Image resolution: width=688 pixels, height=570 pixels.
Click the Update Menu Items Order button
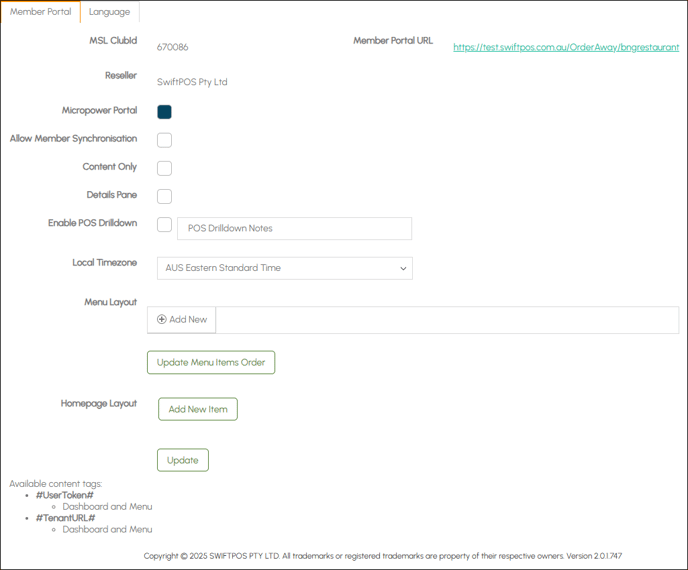coord(211,362)
